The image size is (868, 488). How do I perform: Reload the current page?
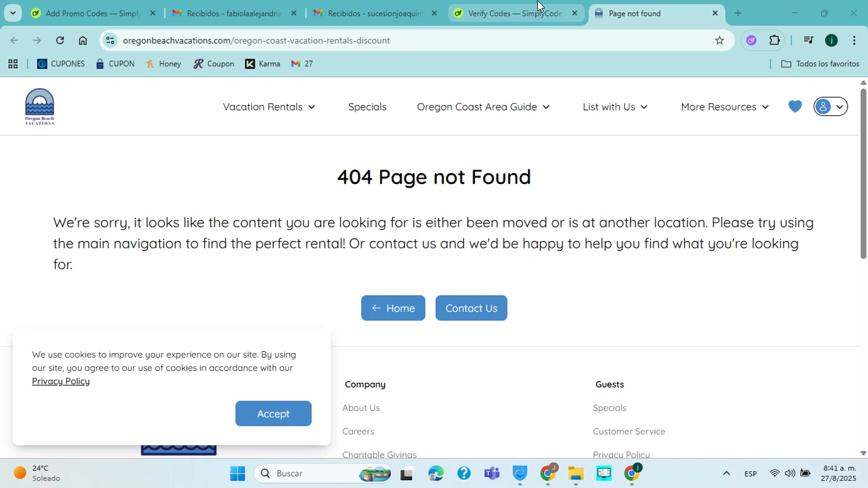click(x=60, y=41)
